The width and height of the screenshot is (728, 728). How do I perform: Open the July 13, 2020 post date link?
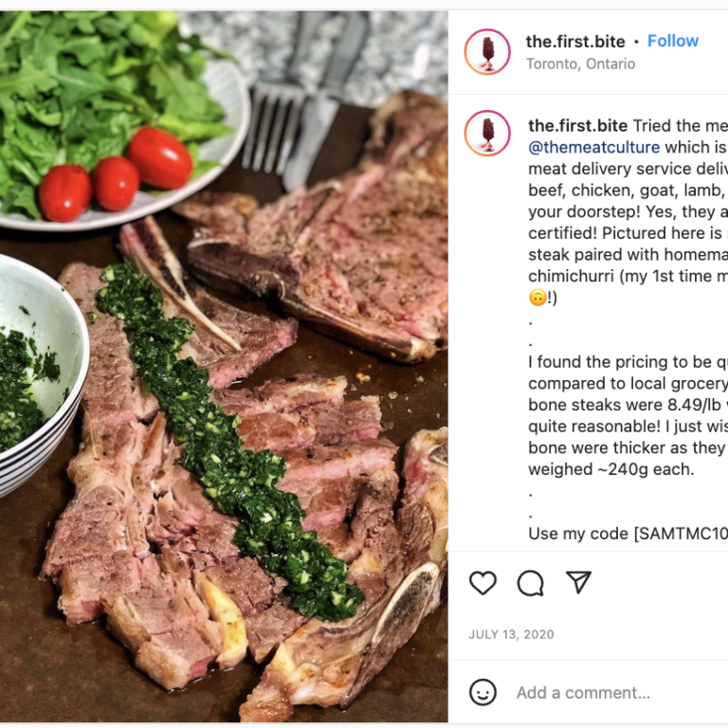(511, 634)
